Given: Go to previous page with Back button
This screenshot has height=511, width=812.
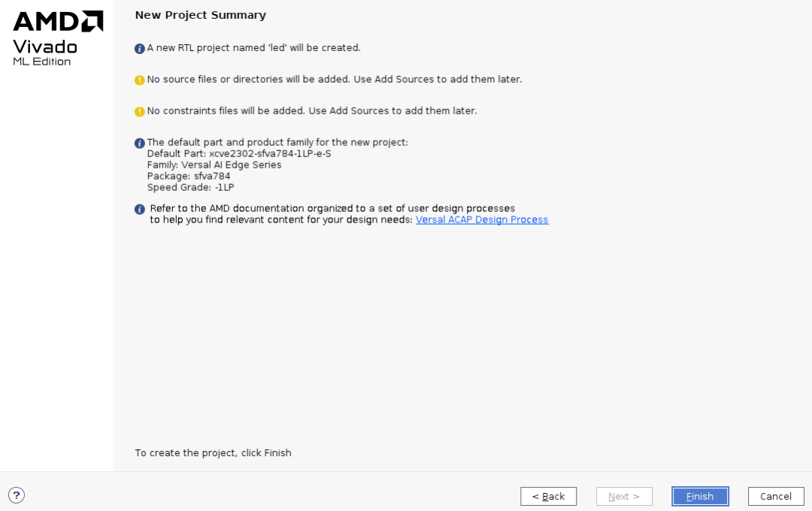Looking at the screenshot, I should click(548, 496).
